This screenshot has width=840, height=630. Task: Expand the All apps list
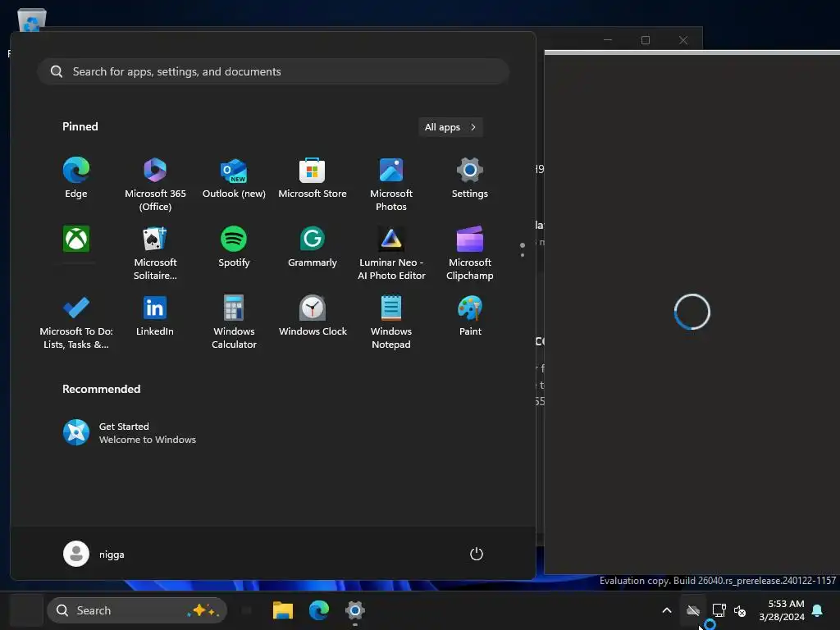[x=450, y=127]
